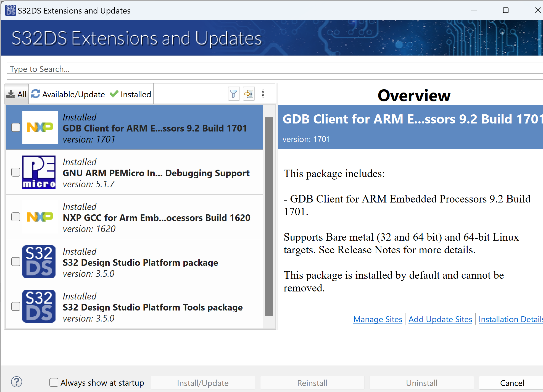The height and width of the screenshot is (392, 543).
Task: Enable Always show at startup
Action: click(54, 383)
